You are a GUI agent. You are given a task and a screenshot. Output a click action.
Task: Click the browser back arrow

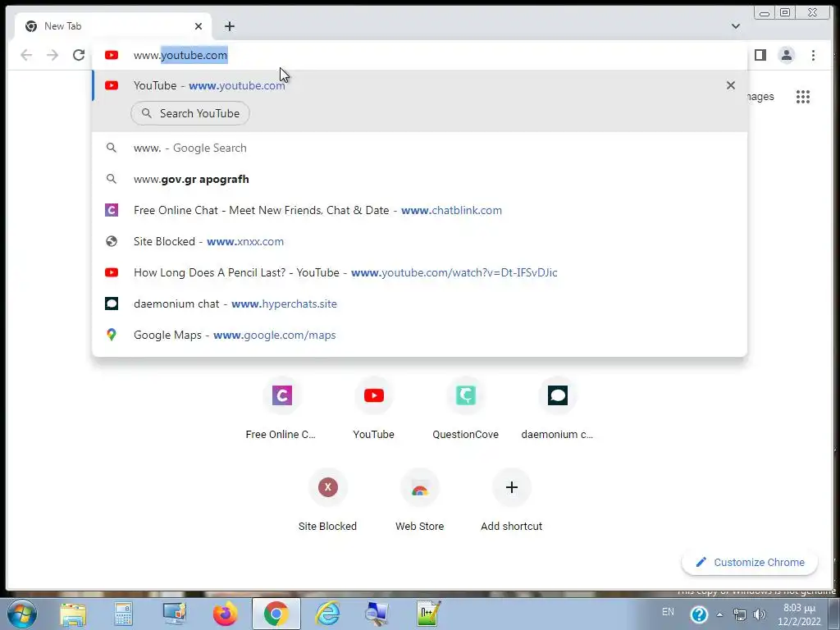click(x=26, y=55)
